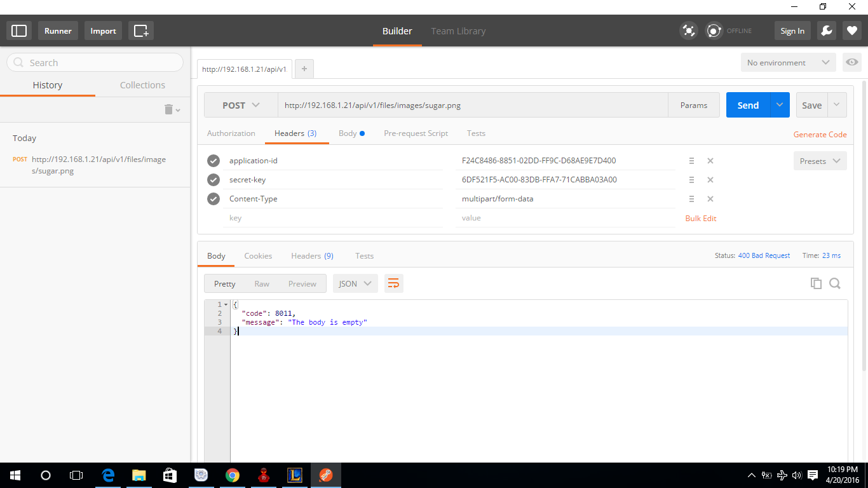Expand the No environment dropdown
This screenshot has height=488, width=868.
coord(788,62)
